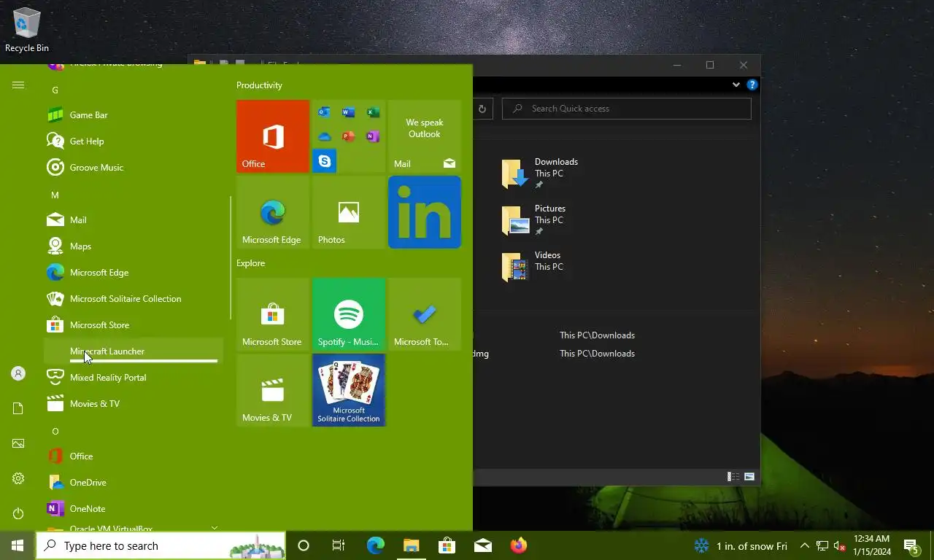Screen dimensions: 934x560
Task: Refresh the File Explorer address bar
Action: coord(482,109)
